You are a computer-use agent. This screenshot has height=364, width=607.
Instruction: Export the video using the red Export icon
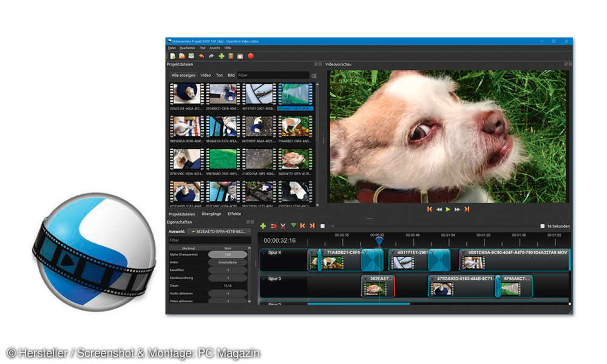click(251, 56)
